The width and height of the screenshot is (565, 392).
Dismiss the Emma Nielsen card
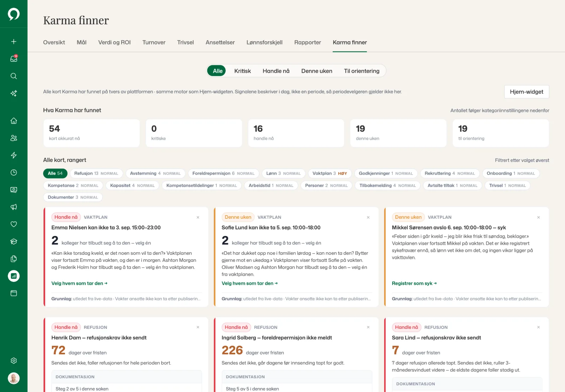198,217
